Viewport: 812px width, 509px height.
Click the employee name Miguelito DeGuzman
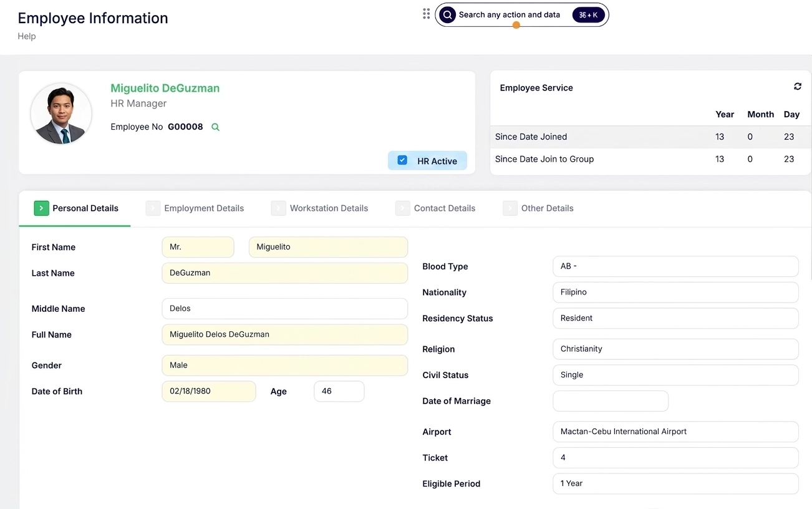tap(165, 88)
